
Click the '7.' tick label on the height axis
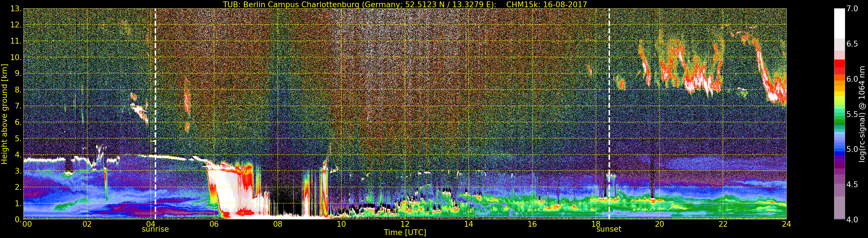click(x=18, y=106)
